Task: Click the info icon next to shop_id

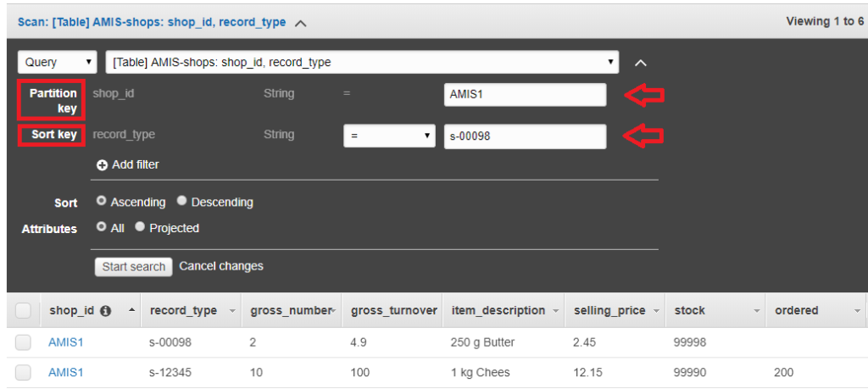Action: click(x=105, y=311)
